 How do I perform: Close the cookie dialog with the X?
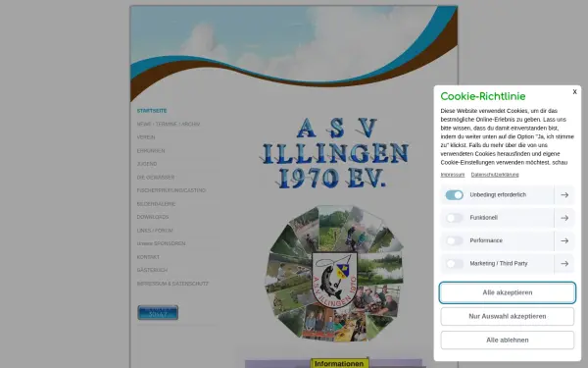(x=574, y=92)
